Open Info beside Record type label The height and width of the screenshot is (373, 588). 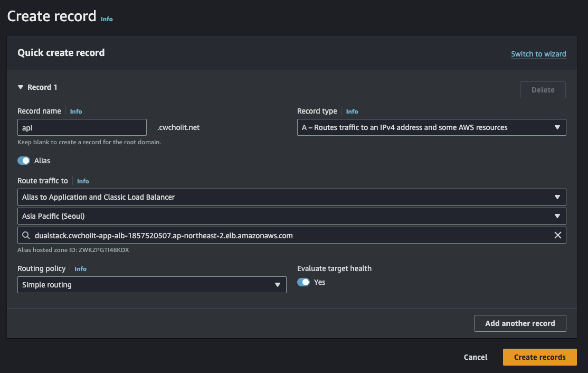click(x=352, y=111)
